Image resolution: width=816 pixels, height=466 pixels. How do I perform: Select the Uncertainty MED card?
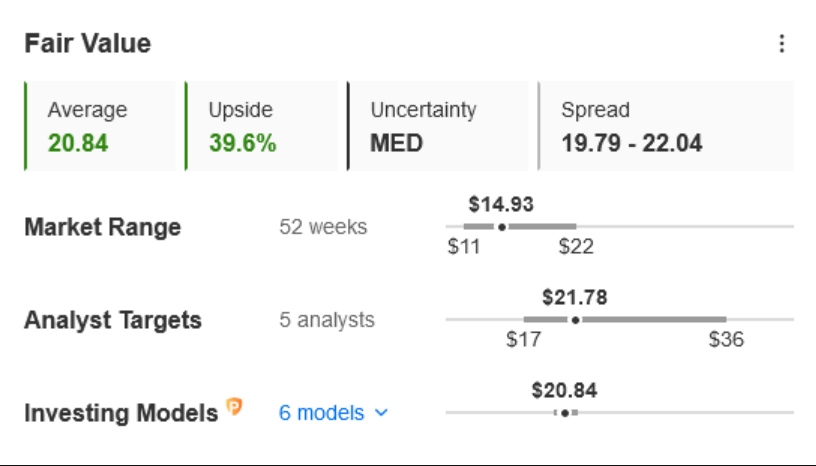pyautogui.click(x=437, y=126)
